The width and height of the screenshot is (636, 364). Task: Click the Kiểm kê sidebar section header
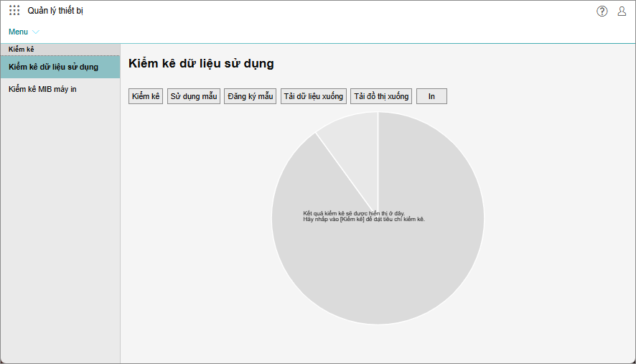pos(22,49)
